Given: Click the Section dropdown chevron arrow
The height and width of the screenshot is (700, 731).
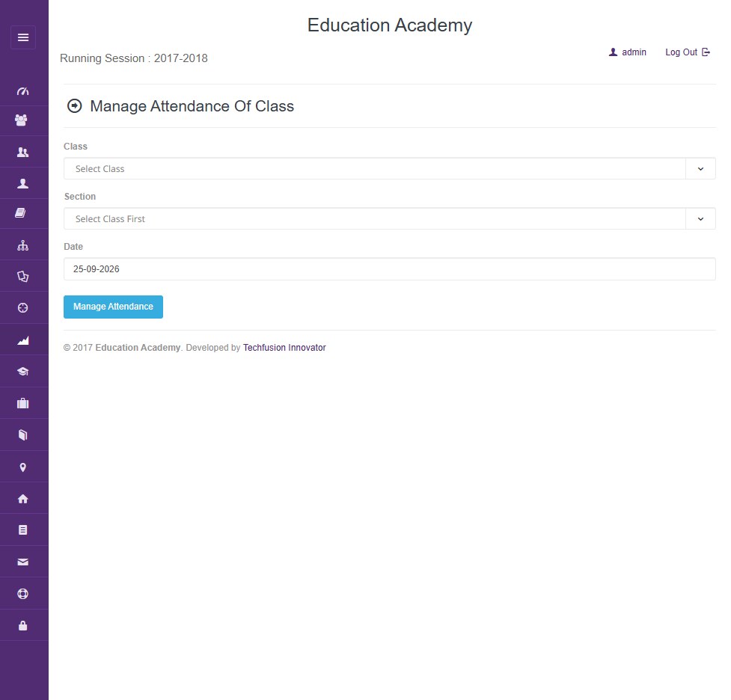Looking at the screenshot, I should tap(700, 218).
